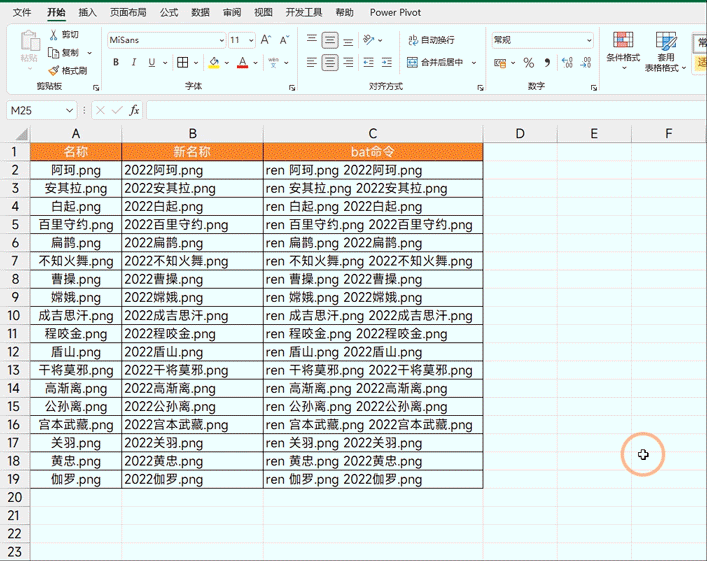Viewport: 707px width, 561px height.
Task: Open the Merge and Center dropdown arrow
Action: [474, 63]
